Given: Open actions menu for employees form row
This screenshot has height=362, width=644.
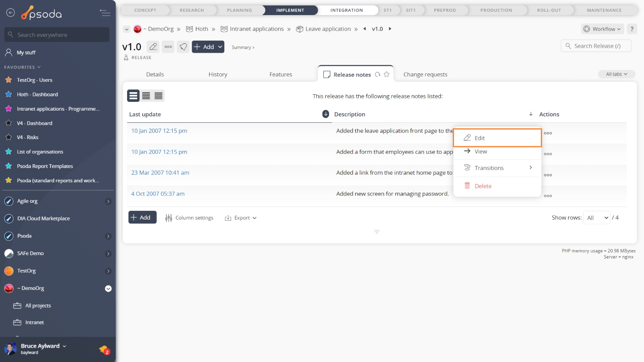Looking at the screenshot, I should click(x=548, y=154).
